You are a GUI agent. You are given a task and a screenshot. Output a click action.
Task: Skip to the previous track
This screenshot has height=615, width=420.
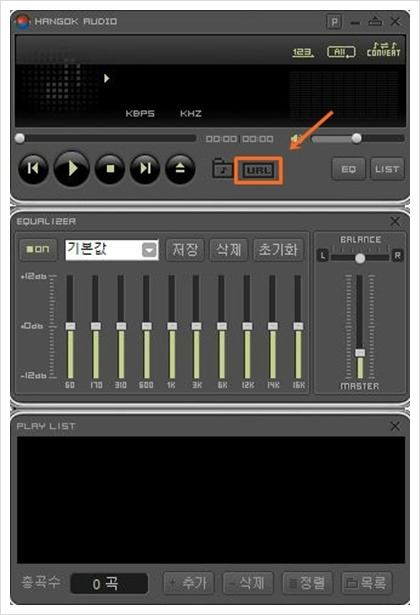point(33,169)
